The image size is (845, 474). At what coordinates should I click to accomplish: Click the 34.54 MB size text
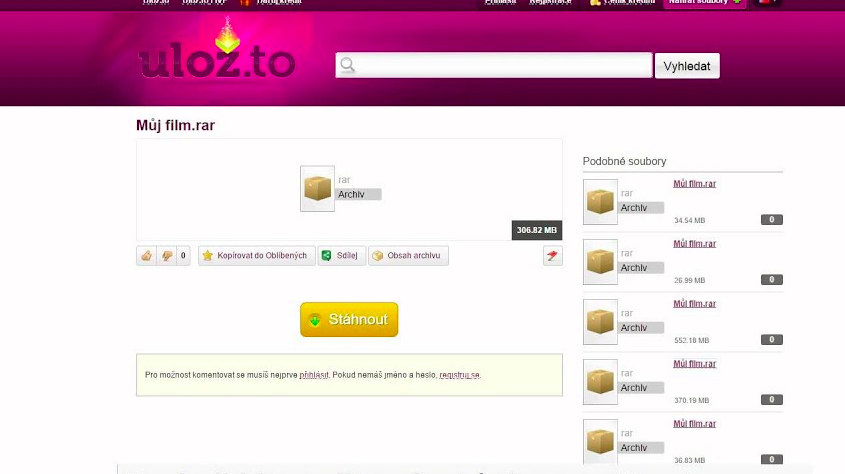click(x=689, y=220)
